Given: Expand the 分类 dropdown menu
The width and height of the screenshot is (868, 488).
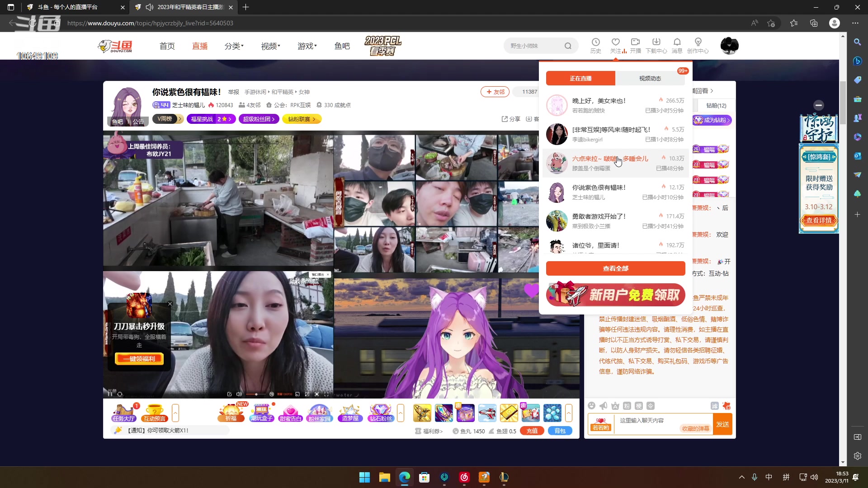Looking at the screenshot, I should (x=234, y=46).
